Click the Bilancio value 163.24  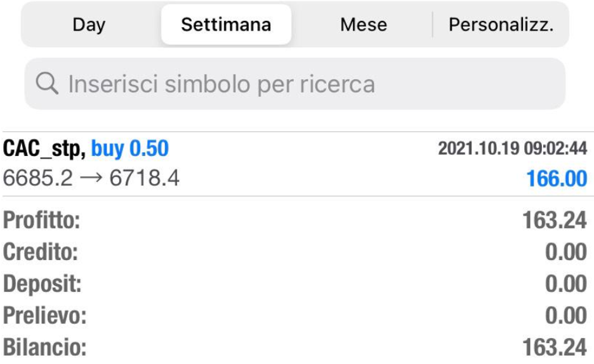coord(555,348)
